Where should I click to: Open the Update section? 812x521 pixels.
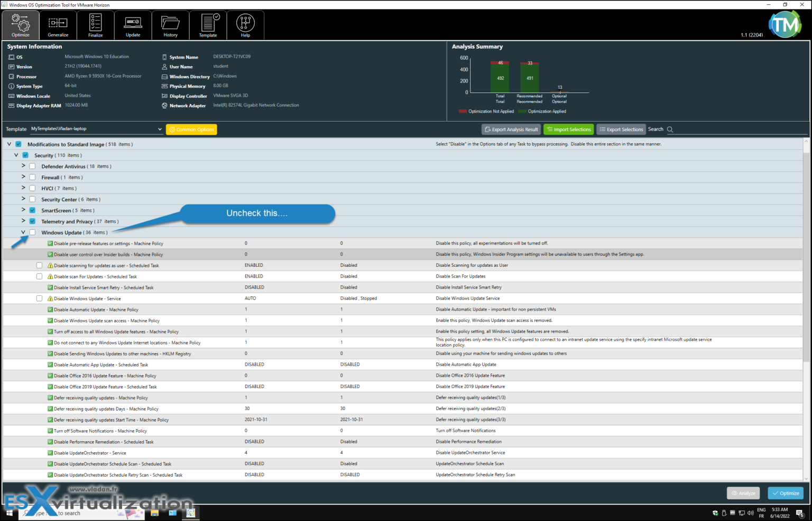(133, 24)
